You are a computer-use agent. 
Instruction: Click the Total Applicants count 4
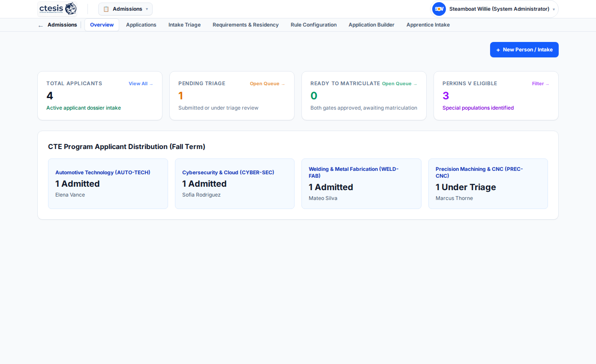50,96
